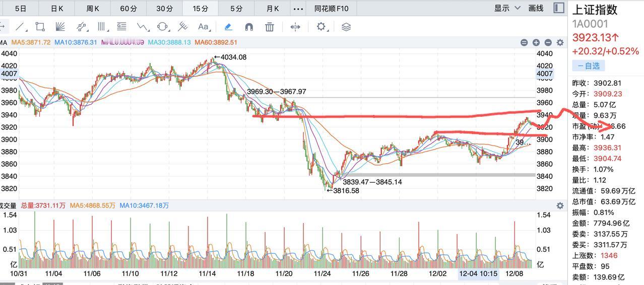This screenshot has height=285, width=644.
Task: Select the rectangle shape drawing tool
Action: (40, 27)
